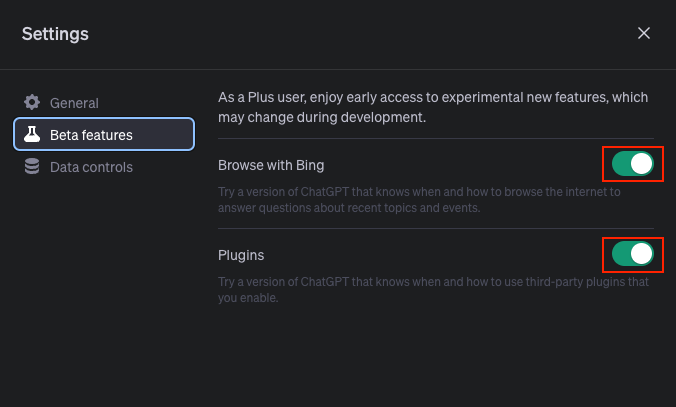Click the database stack icon for Data controls
Viewport: 676px width, 407px height.
coord(32,166)
